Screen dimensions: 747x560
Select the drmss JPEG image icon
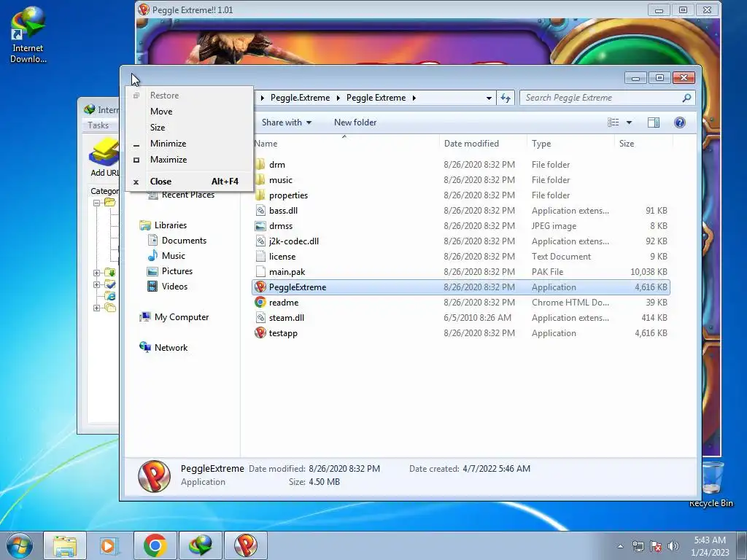(260, 226)
